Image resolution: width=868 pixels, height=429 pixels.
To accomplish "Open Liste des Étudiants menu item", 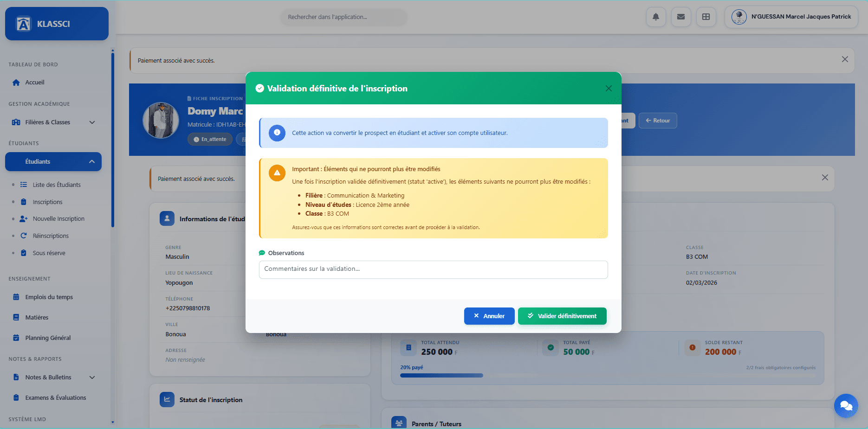I will 57,185.
